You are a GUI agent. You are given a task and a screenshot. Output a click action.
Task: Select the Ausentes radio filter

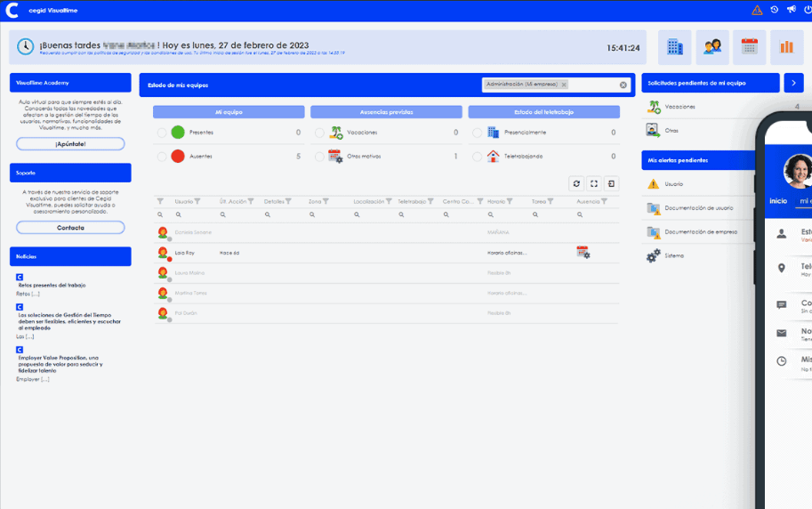pos(162,157)
